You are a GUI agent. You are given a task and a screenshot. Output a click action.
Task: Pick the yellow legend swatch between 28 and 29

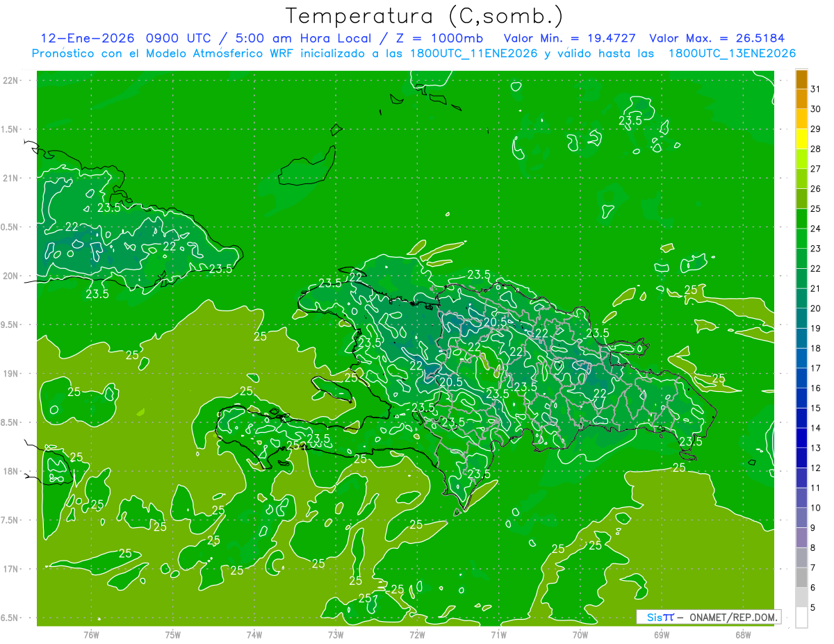point(801,139)
